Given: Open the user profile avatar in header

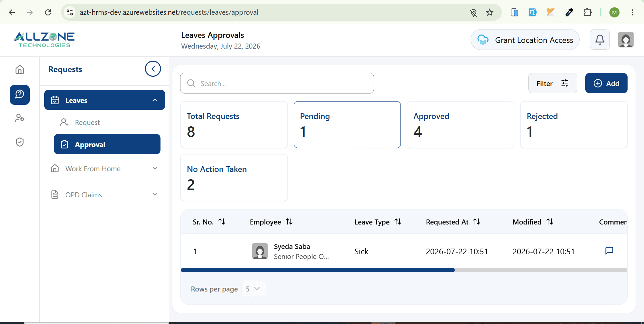Looking at the screenshot, I should pyautogui.click(x=626, y=40).
